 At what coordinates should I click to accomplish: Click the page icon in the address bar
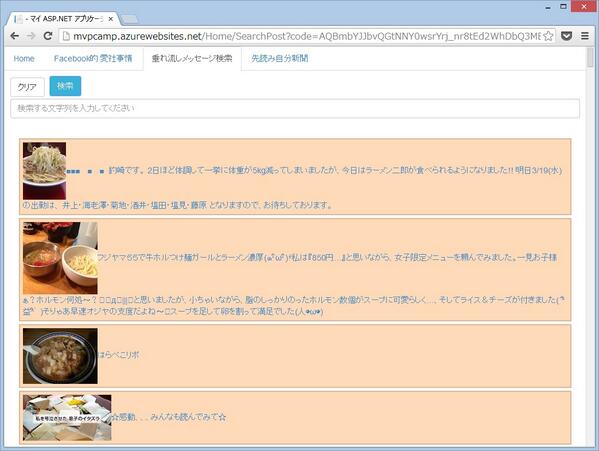point(66,36)
